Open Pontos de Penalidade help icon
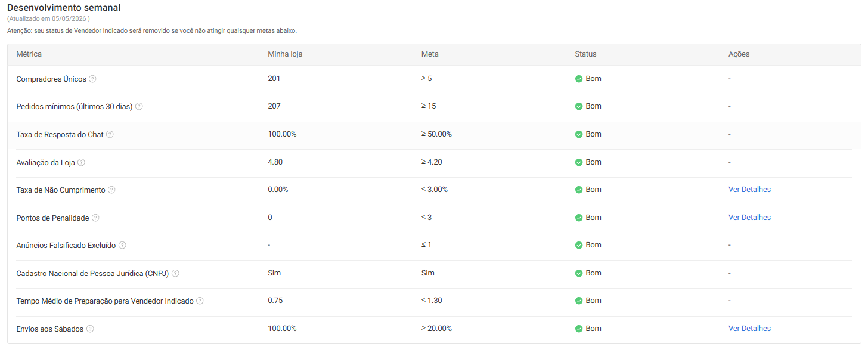 tap(95, 218)
